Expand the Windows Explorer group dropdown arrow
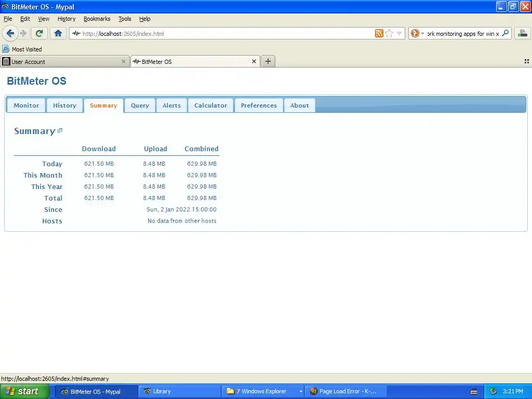This screenshot has height=399, width=532. [x=301, y=392]
